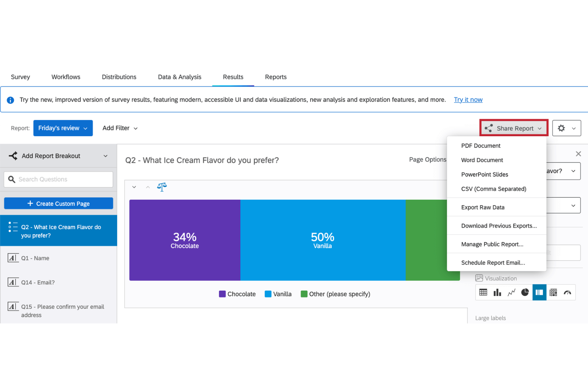588x392 pixels.
Task: Select the gauge chart visualization icon
Action: [567, 292]
